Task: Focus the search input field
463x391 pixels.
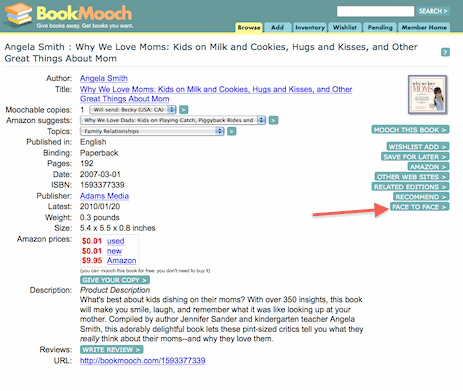Action: (x=375, y=11)
